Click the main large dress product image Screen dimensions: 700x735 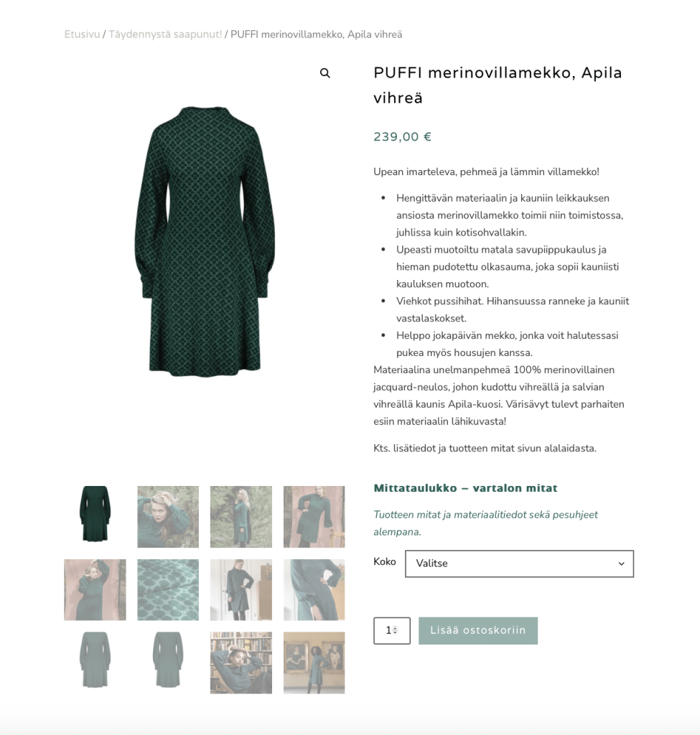[x=205, y=241]
